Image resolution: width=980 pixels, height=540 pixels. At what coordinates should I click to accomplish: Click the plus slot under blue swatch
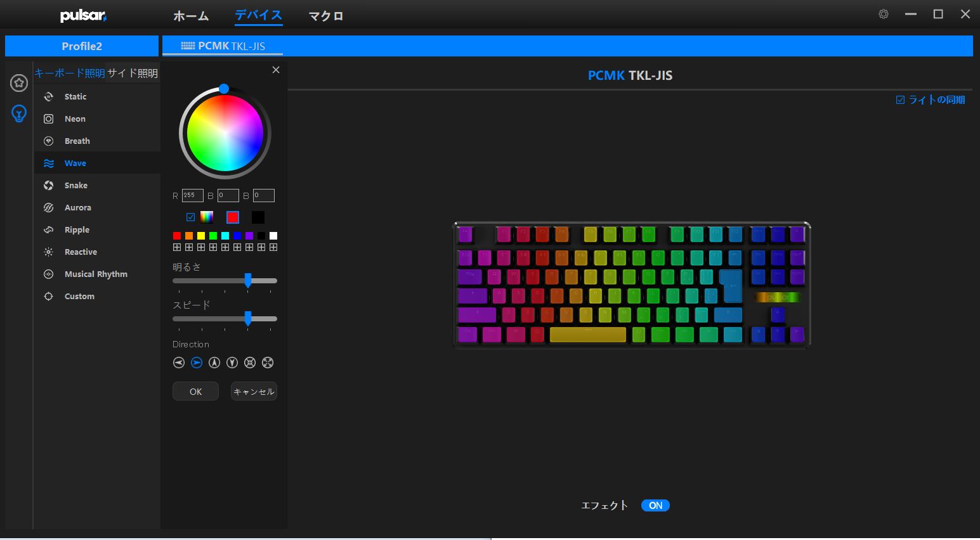click(237, 247)
